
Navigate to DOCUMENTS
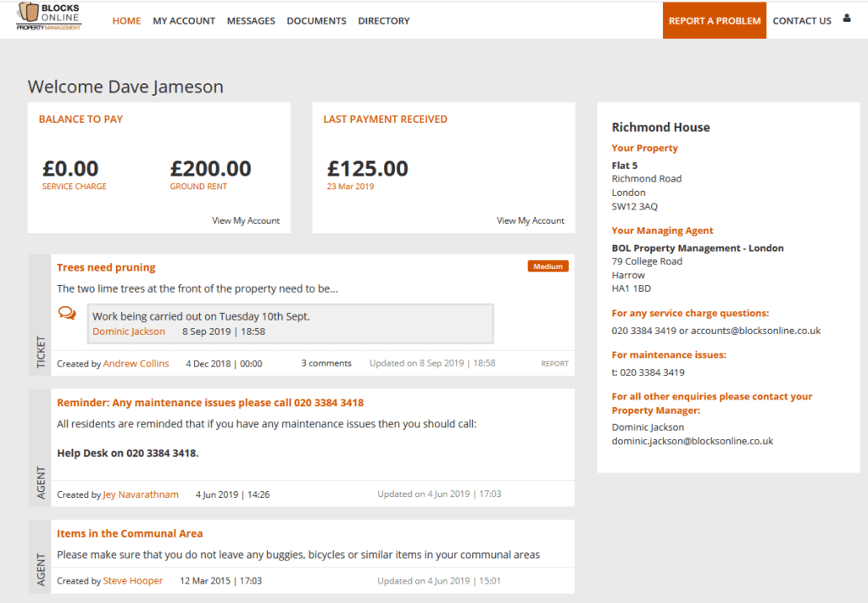click(316, 20)
